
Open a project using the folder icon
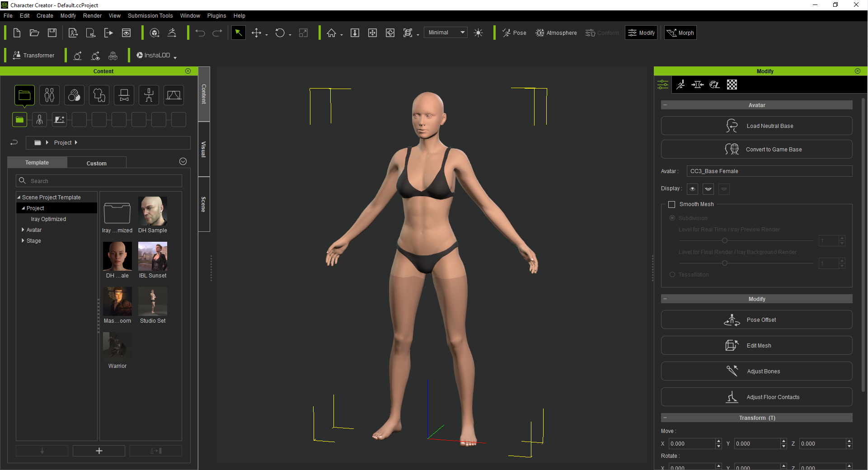point(34,33)
